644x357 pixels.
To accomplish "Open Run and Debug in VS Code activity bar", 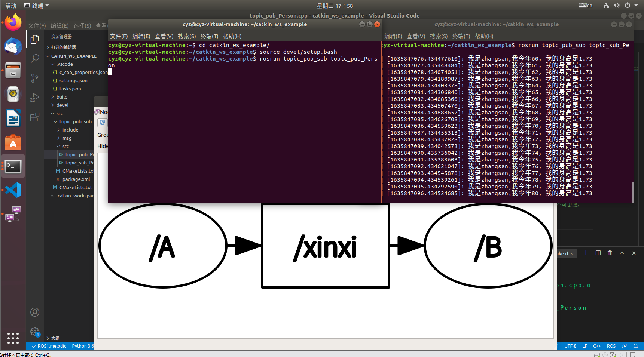I will click(35, 98).
